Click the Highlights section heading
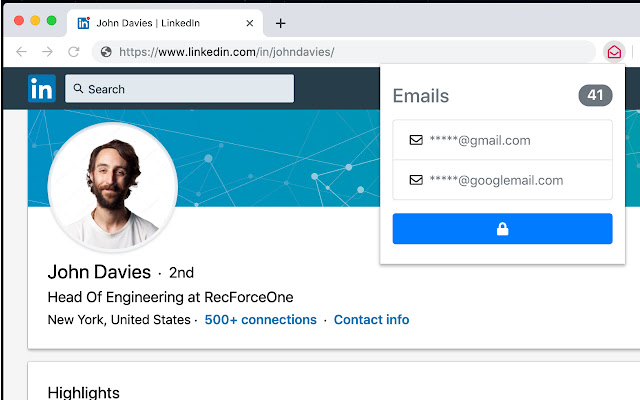This screenshot has height=400, width=640. pyautogui.click(x=84, y=392)
